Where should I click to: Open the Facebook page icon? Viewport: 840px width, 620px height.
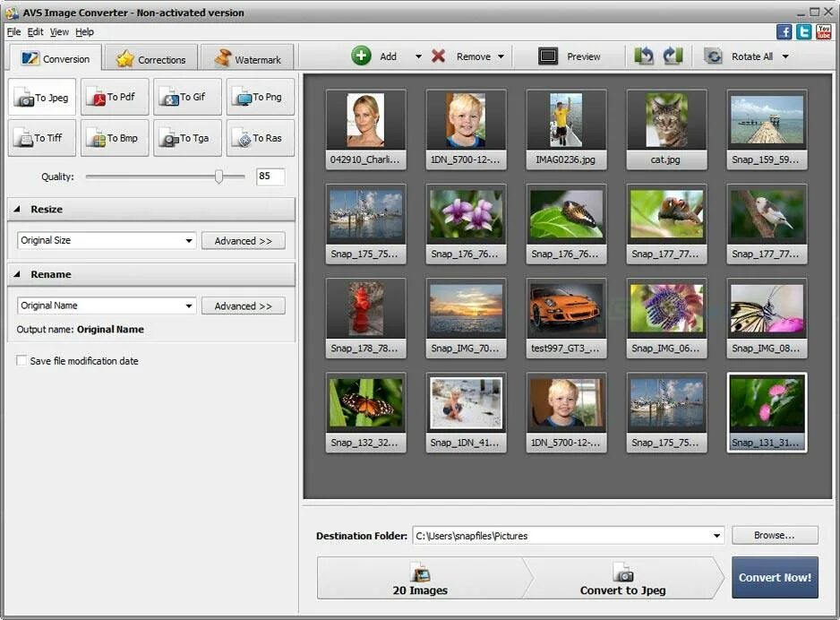(784, 32)
